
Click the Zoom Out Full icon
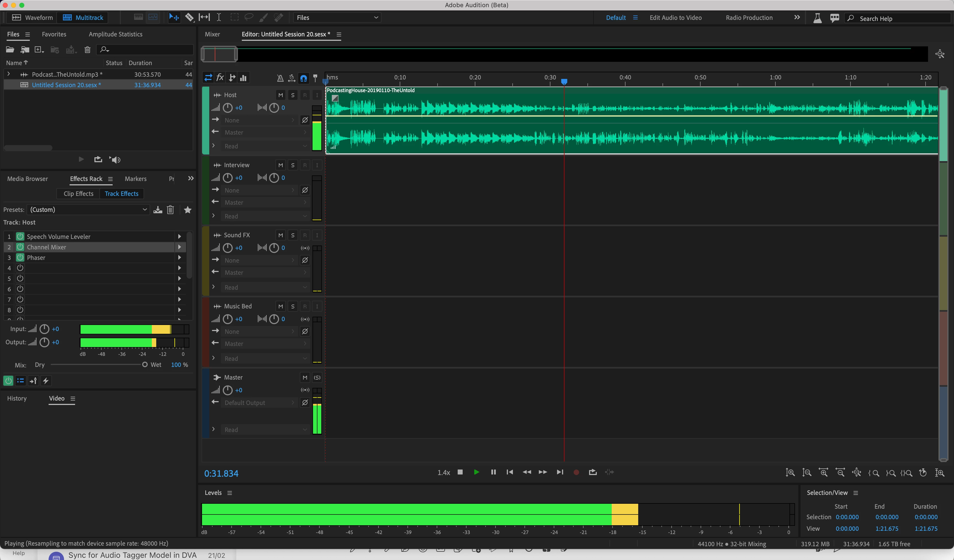(x=856, y=472)
